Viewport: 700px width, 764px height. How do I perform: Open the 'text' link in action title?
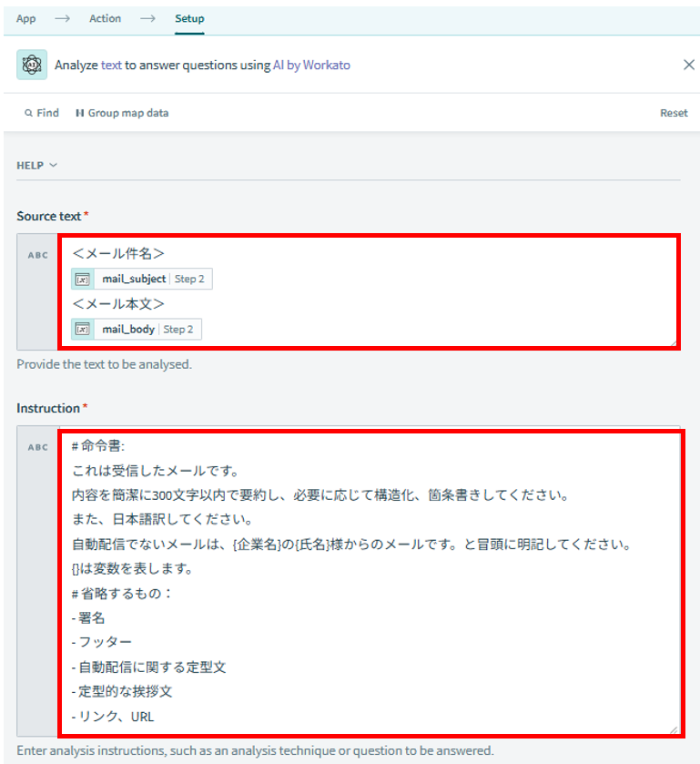pos(111,65)
